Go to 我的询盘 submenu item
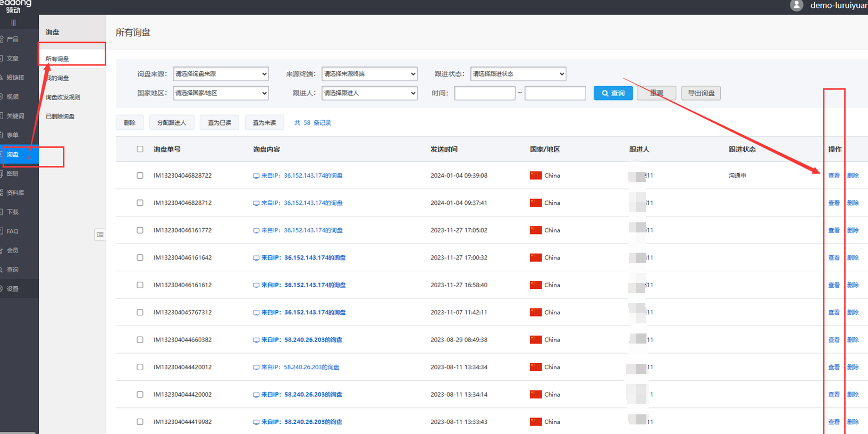 pyautogui.click(x=57, y=78)
